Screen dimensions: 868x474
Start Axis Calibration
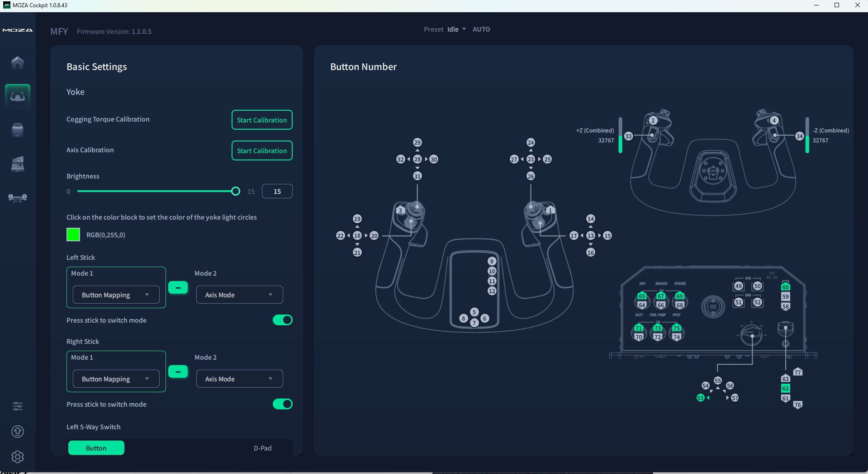(x=262, y=151)
